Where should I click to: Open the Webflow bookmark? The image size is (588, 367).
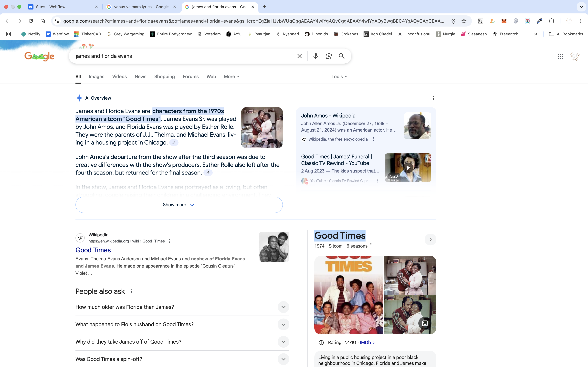coord(57,34)
